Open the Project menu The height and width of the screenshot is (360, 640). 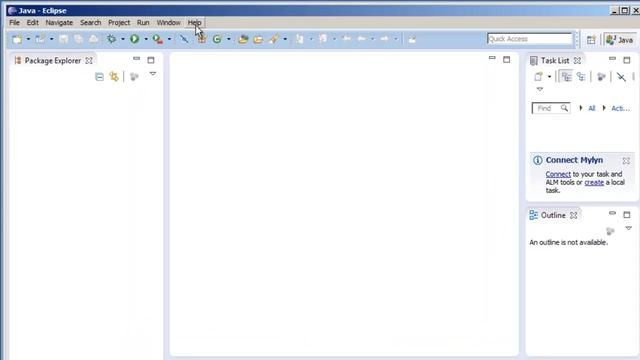click(x=119, y=22)
